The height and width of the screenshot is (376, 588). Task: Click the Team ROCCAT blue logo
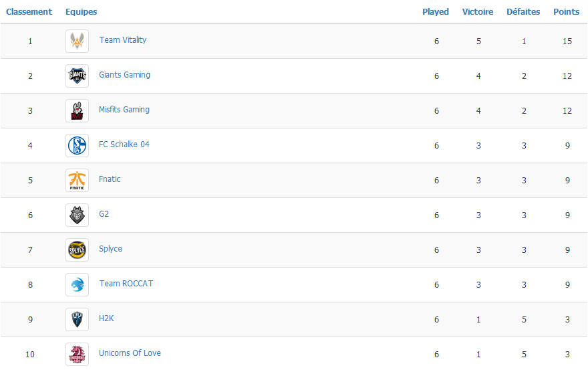point(78,285)
